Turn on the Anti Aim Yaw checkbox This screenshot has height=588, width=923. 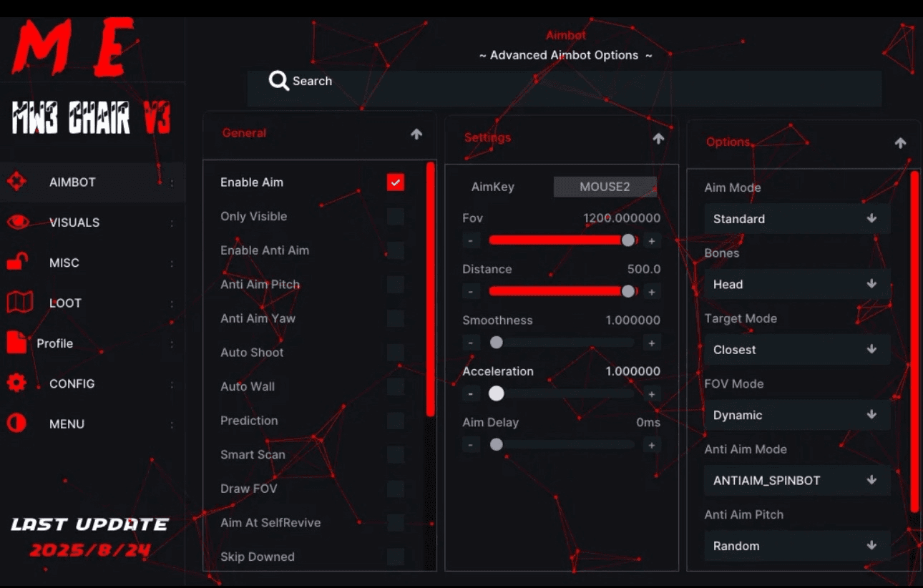pos(396,318)
